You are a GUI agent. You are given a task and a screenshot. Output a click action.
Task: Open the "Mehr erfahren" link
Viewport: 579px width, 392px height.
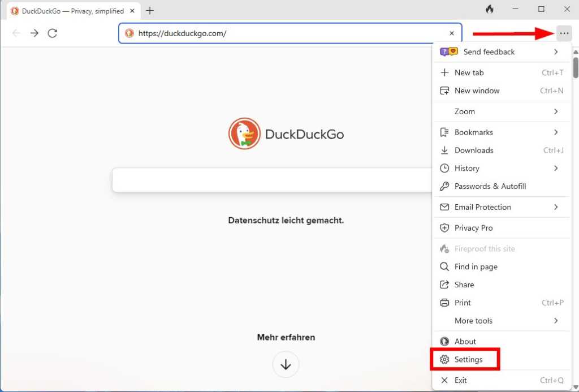[x=286, y=337]
